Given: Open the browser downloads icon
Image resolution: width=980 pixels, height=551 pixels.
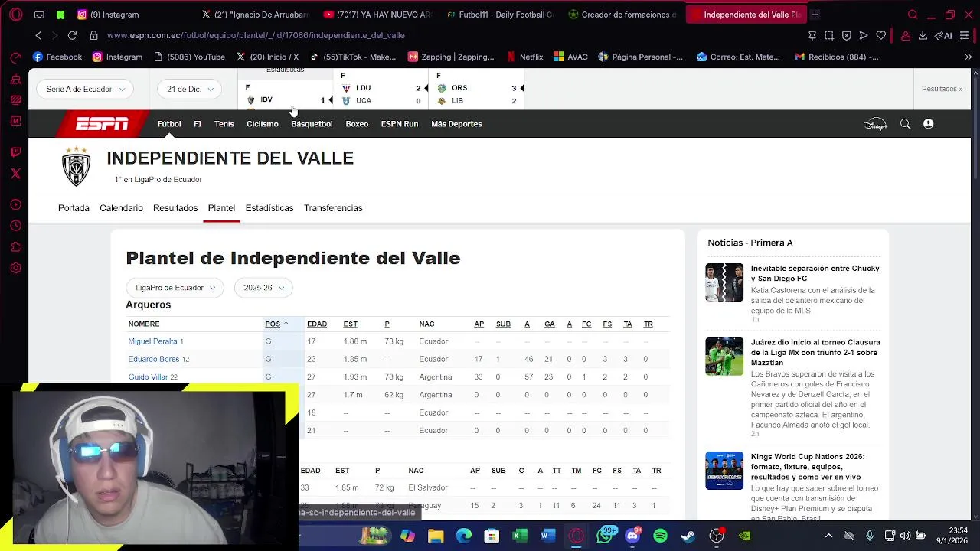Looking at the screenshot, I should point(923,35).
